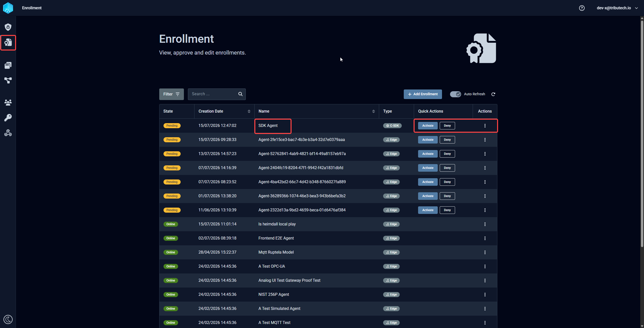Click the manual refresh icon
This screenshot has width=644, height=328.
[x=493, y=94]
